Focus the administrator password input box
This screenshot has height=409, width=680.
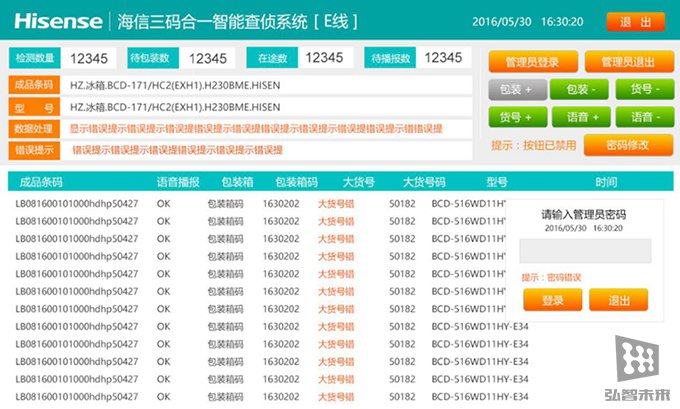pyautogui.click(x=585, y=251)
